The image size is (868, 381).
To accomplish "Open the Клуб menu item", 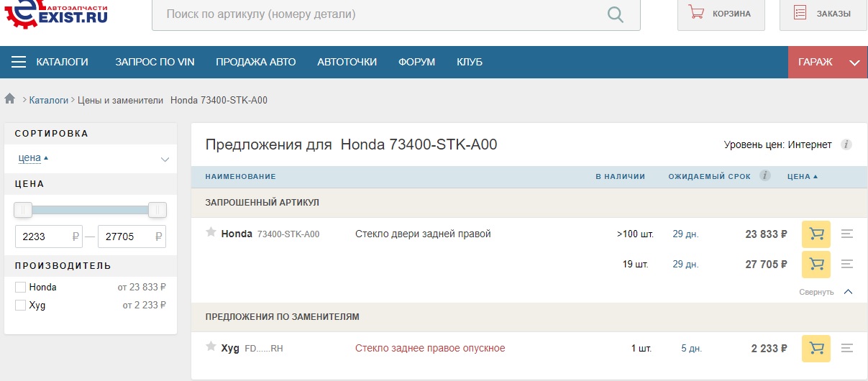I will point(470,63).
